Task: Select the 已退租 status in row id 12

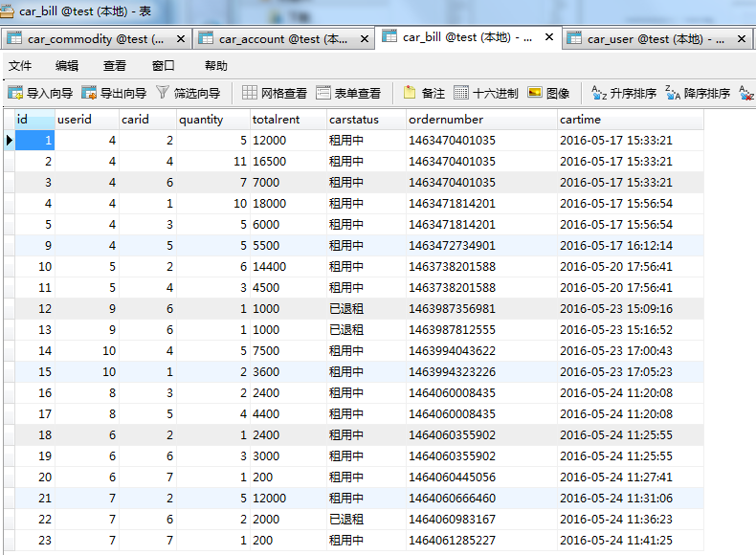Action: (x=367, y=309)
